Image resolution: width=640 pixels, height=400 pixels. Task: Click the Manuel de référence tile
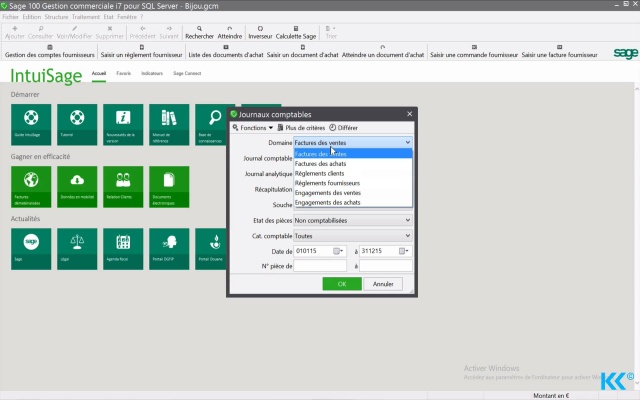pos(167,124)
